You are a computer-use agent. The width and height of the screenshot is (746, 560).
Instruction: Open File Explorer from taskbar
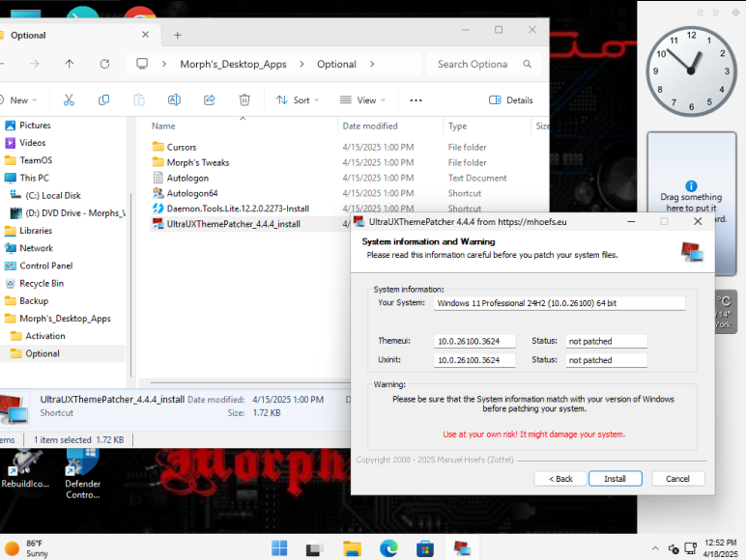[352, 548]
